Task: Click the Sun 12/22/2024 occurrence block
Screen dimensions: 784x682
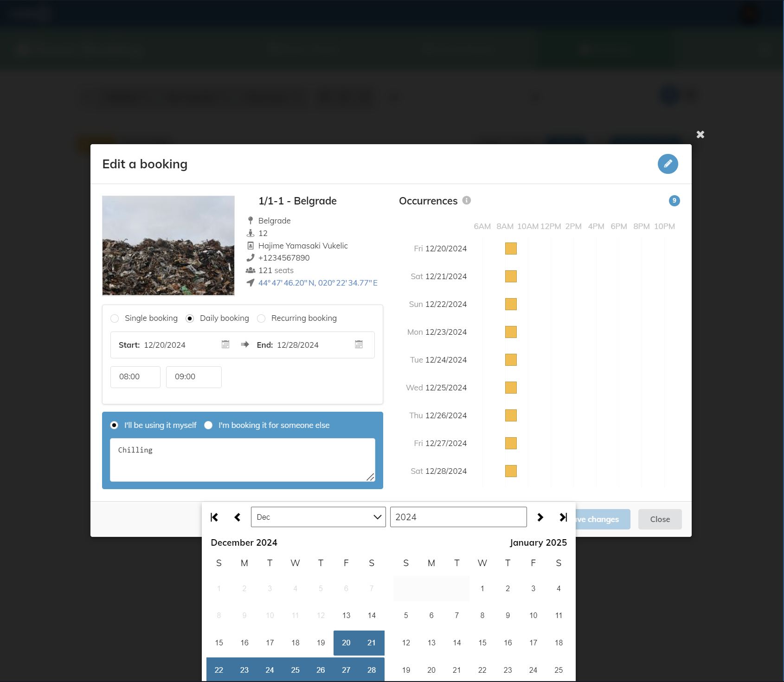Action: click(x=511, y=304)
